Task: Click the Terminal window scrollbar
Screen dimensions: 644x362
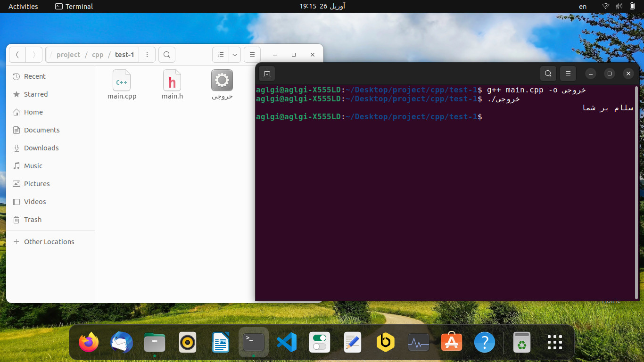Action: point(637,189)
